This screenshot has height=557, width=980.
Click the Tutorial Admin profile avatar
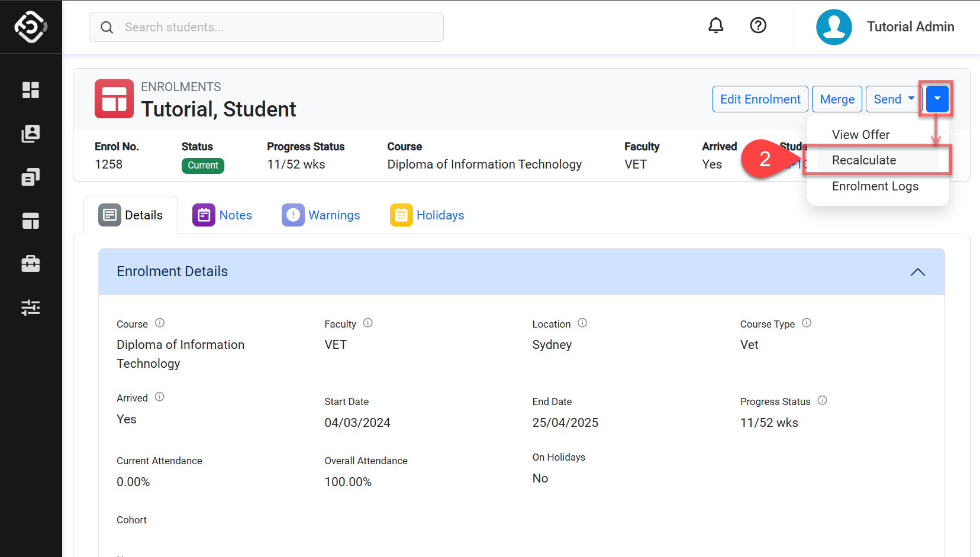tap(834, 27)
